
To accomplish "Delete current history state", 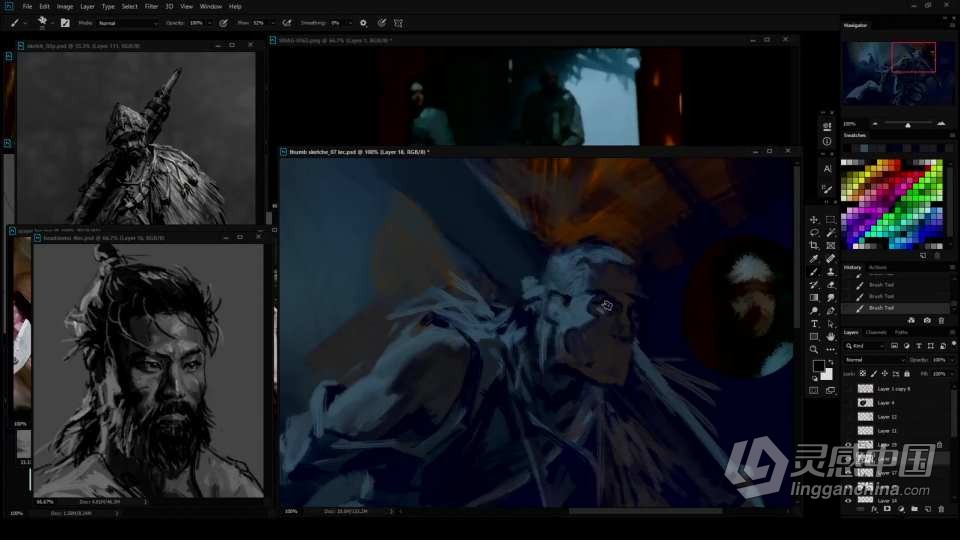I will click(942, 320).
